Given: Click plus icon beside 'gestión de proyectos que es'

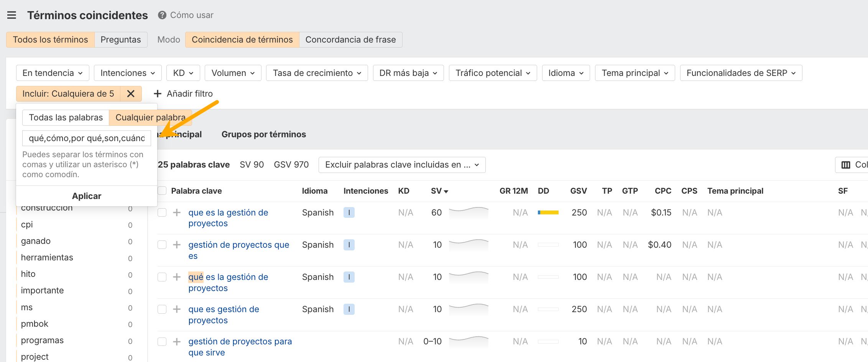Looking at the screenshot, I should click(177, 245).
